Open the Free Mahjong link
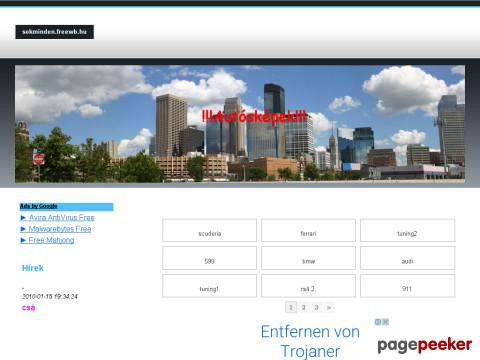Screen dimensions: 480x360 pos(51,240)
